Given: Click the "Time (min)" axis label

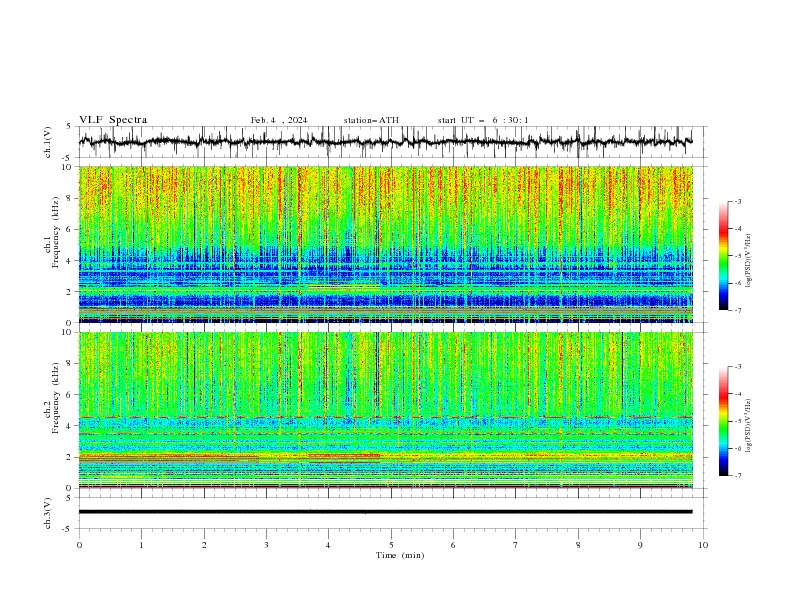Looking at the screenshot, I should click(400, 555).
